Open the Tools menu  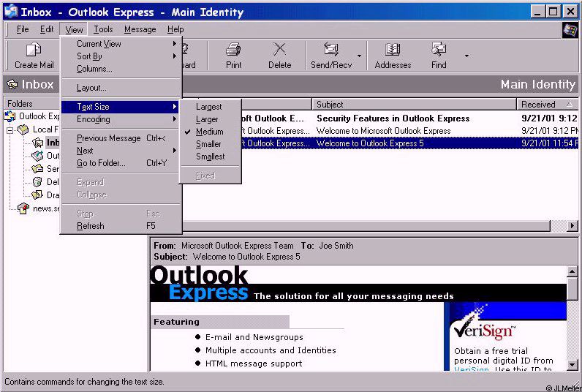[x=103, y=29]
